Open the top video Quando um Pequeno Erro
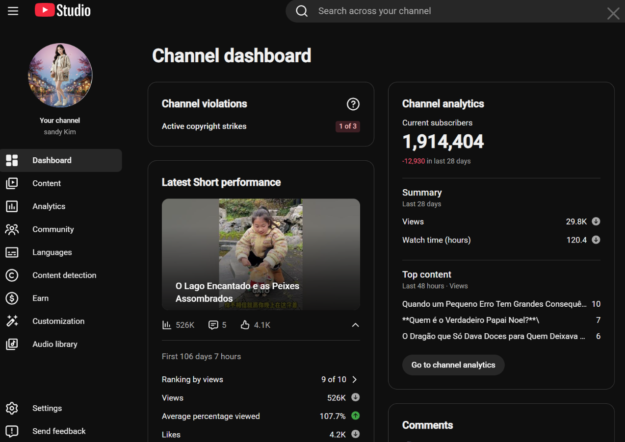This screenshot has width=625, height=442. pos(494,304)
